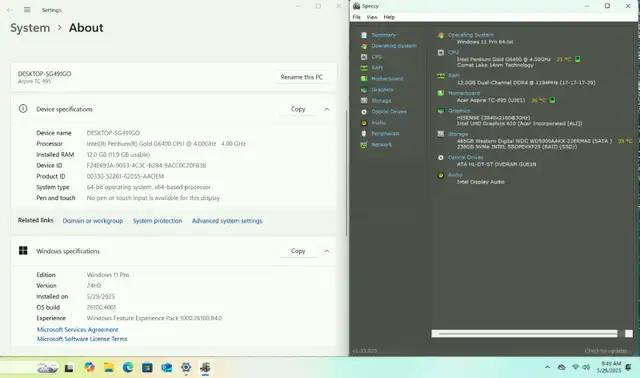The image size is (640, 378).
Task: Open the CPU section icon in Speccy sidebar
Action: click(x=364, y=57)
